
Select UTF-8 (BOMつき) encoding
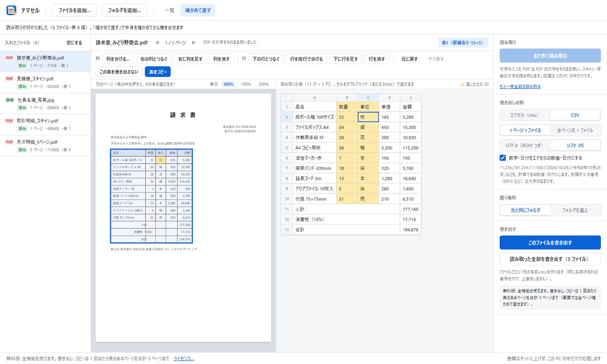[525, 145]
